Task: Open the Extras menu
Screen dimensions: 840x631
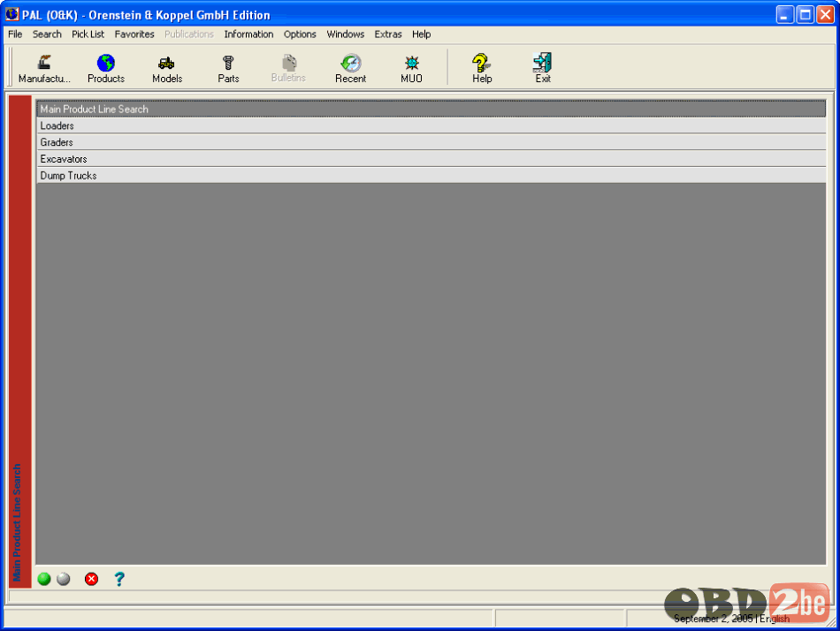Action: click(388, 34)
